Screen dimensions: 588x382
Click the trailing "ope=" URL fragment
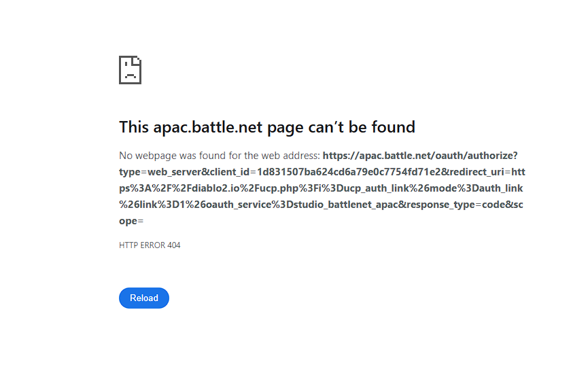click(x=131, y=221)
